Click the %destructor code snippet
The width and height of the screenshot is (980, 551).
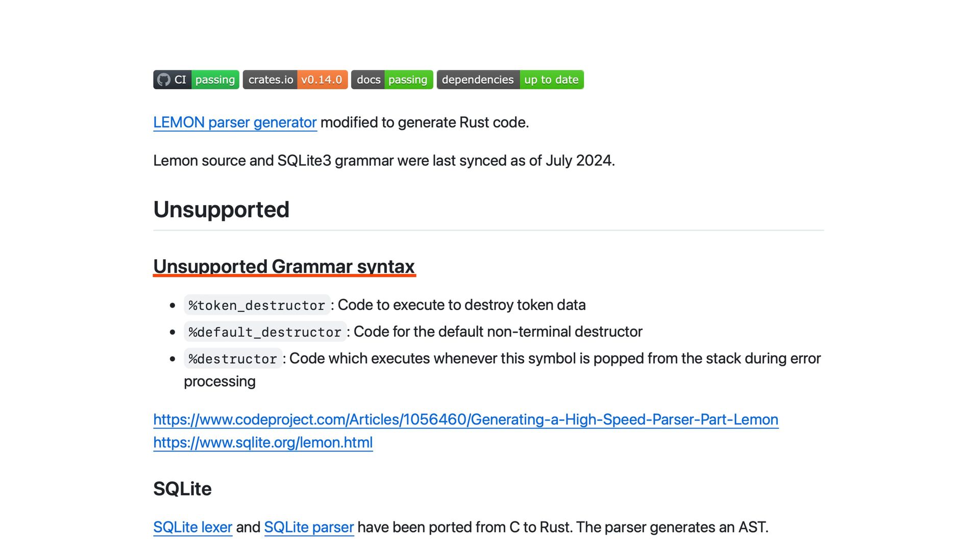coord(233,359)
